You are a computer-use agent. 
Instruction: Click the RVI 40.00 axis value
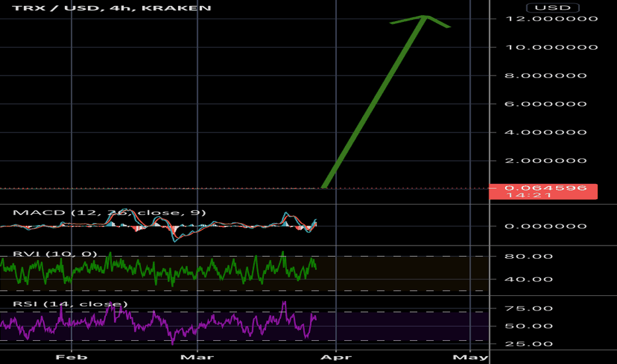tap(529, 279)
